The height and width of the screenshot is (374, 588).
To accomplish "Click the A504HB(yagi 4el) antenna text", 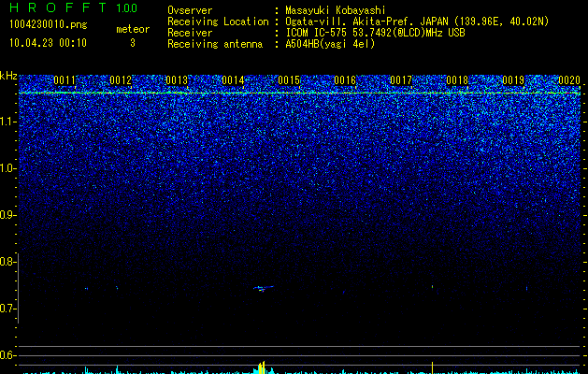I will (x=330, y=44).
